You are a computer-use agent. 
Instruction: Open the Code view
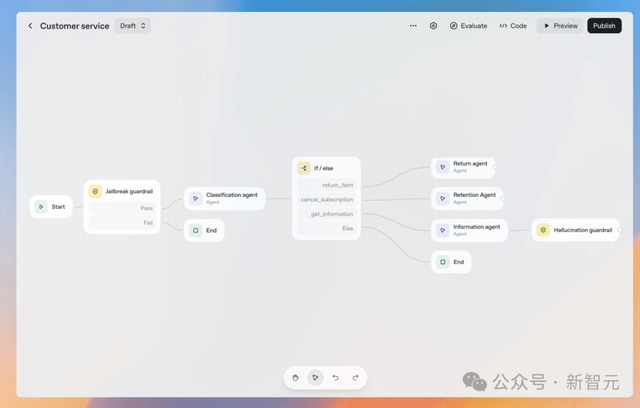(x=513, y=26)
